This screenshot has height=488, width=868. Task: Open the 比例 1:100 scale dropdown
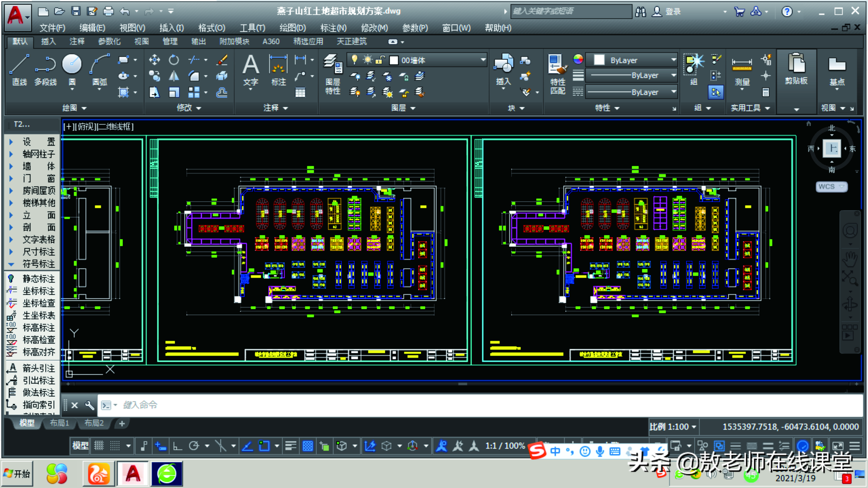673,427
